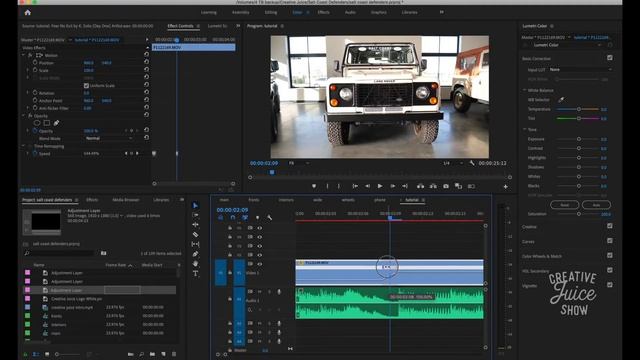The image size is (640, 360).
Task: Open the 'interiors' sequence tab
Action: 286,200
